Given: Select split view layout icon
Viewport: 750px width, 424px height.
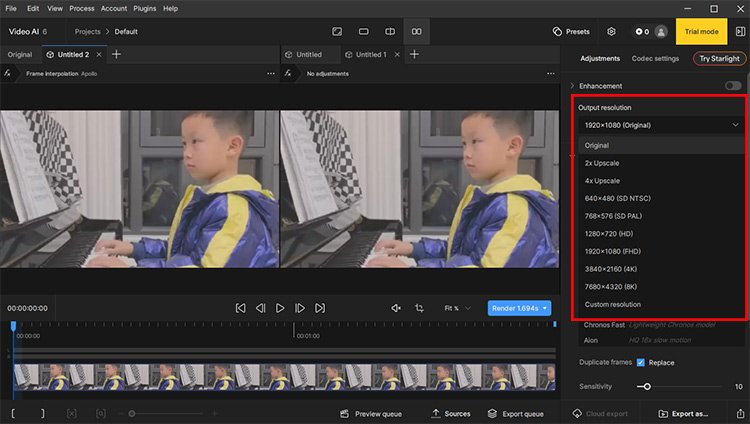Looking at the screenshot, I should pos(390,32).
